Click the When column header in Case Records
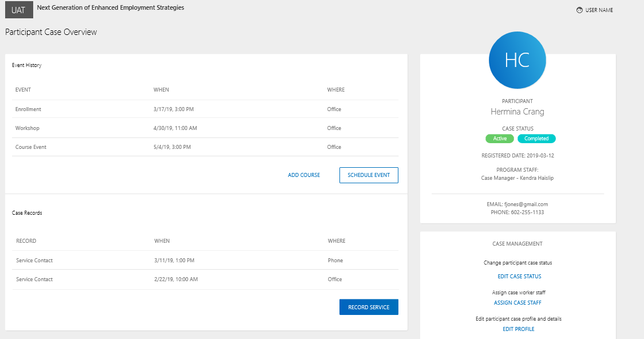Viewport: 644px width, 339px height. pyautogui.click(x=162, y=241)
